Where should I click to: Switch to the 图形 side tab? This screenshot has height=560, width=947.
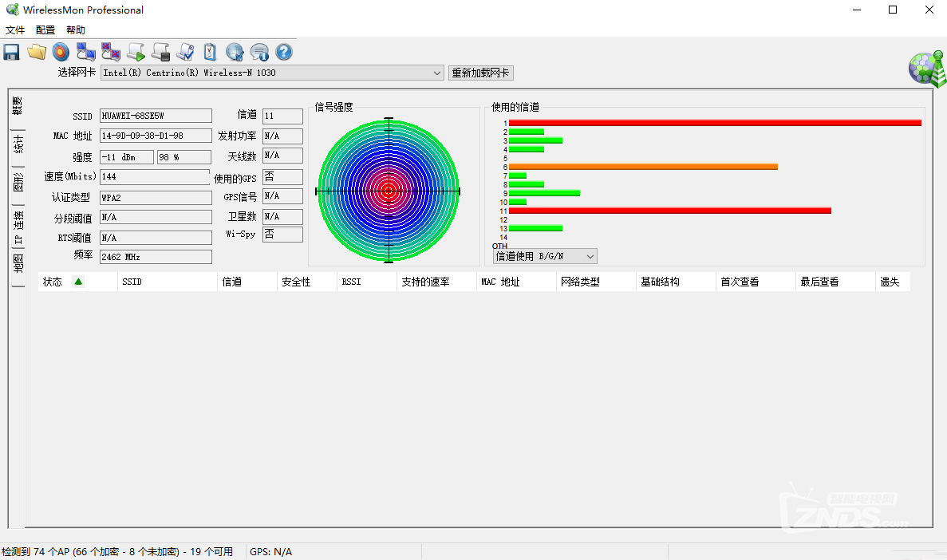18,183
